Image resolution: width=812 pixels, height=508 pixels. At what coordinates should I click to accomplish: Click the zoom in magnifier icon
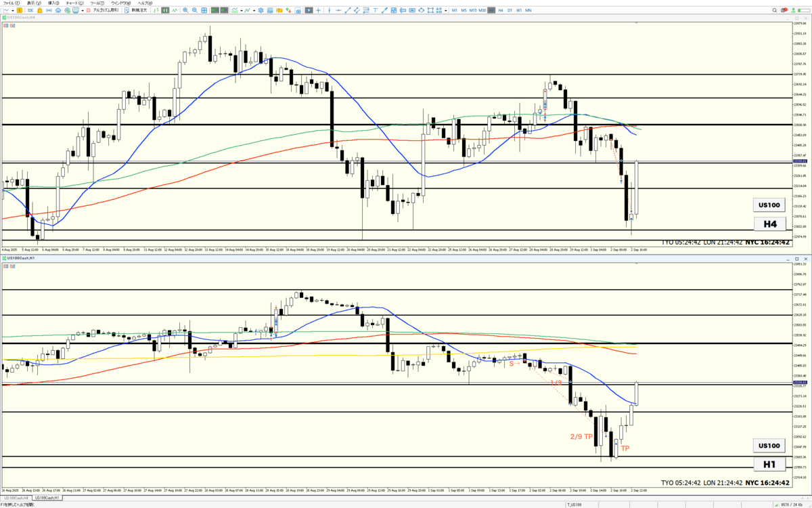tap(185, 11)
